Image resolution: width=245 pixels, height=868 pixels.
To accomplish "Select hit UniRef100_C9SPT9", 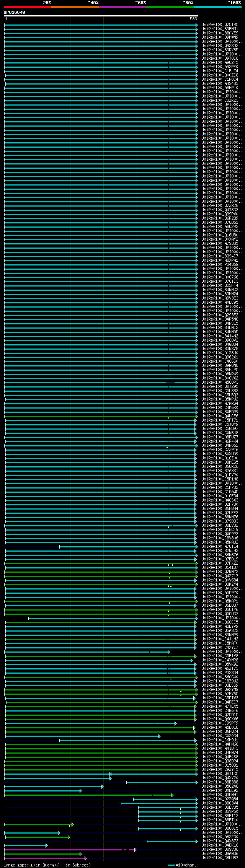I will click(220, 723).
